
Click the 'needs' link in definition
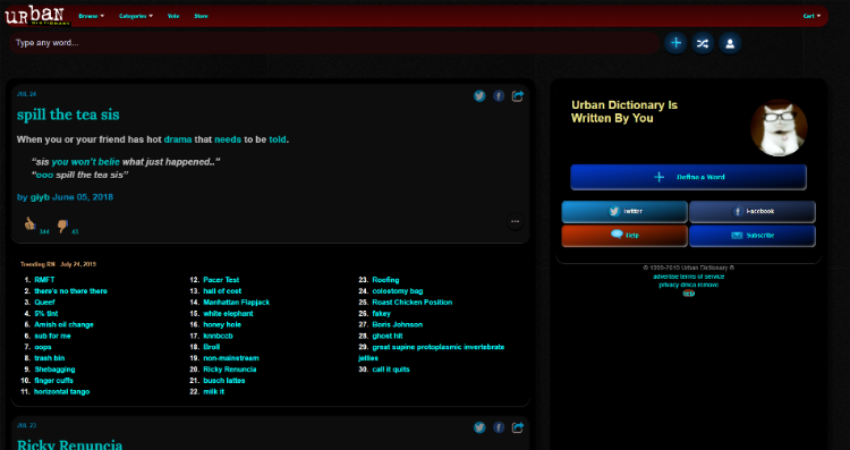point(228,139)
